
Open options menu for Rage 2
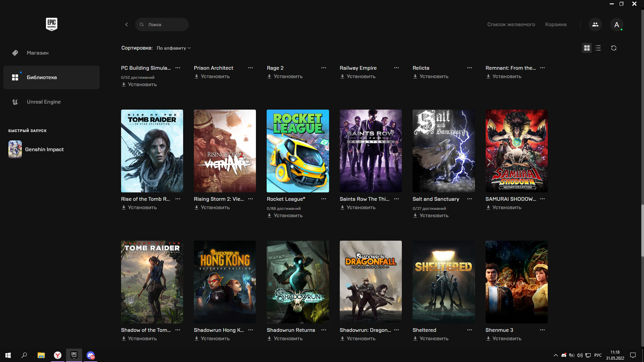324,68
